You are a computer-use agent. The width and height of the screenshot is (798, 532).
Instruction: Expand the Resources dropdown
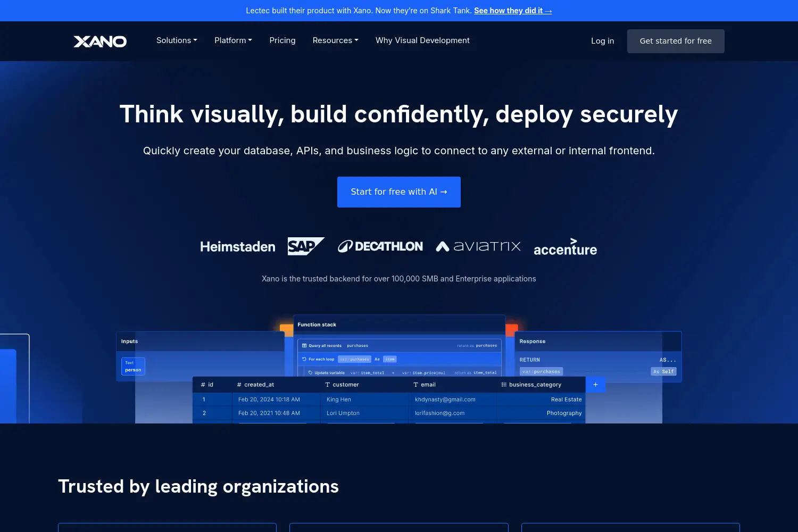pyautogui.click(x=335, y=40)
